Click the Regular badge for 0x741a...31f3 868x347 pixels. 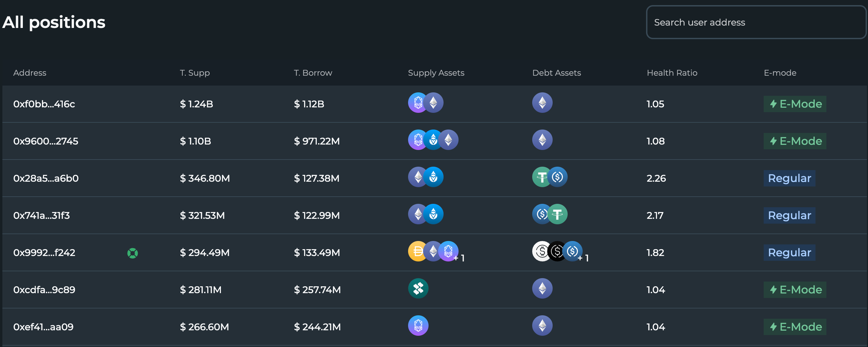pyautogui.click(x=789, y=215)
